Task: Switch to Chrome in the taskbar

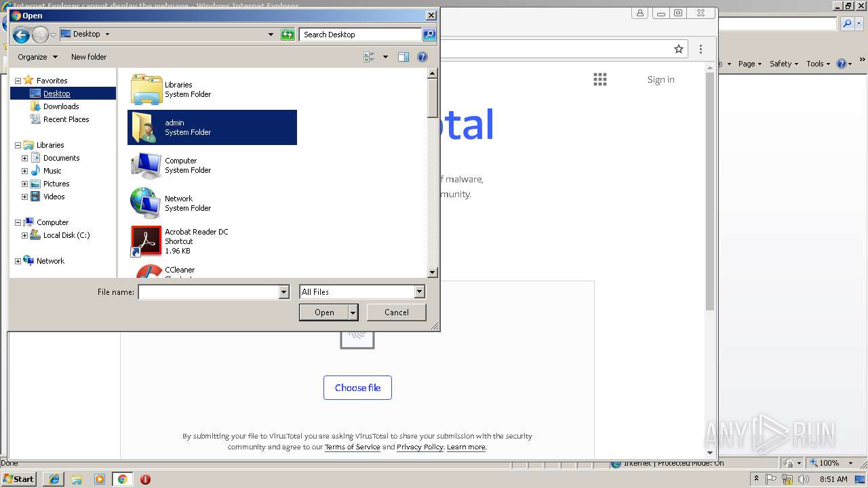Action: (x=122, y=479)
